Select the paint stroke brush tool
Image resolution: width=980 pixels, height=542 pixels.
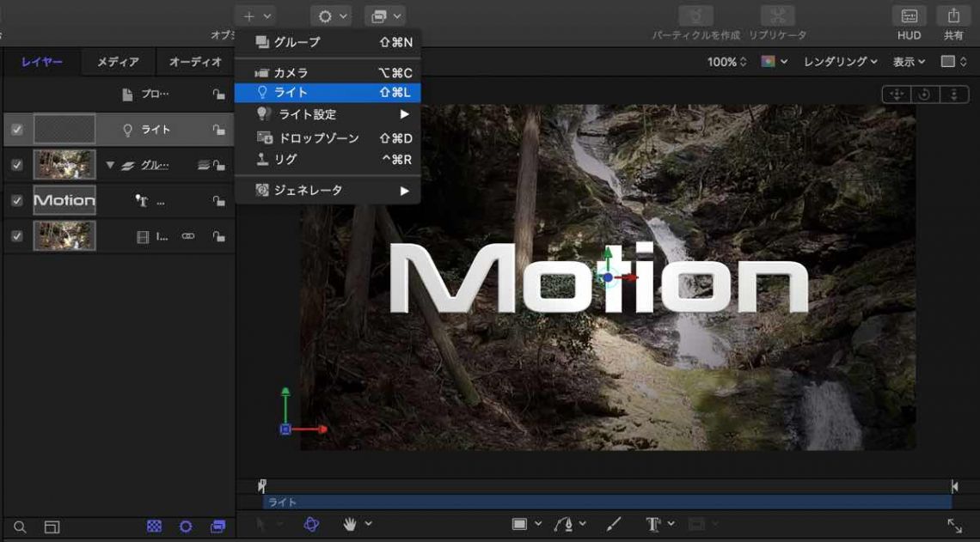pos(614,524)
